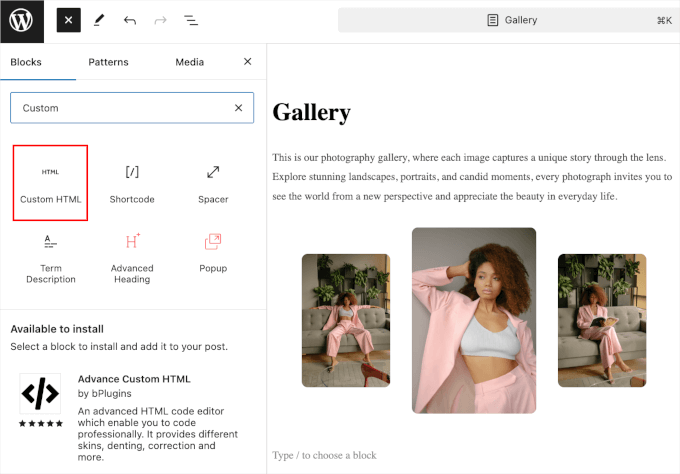The width and height of the screenshot is (680, 474).
Task: Select the woman reading magazine image
Action: point(602,320)
